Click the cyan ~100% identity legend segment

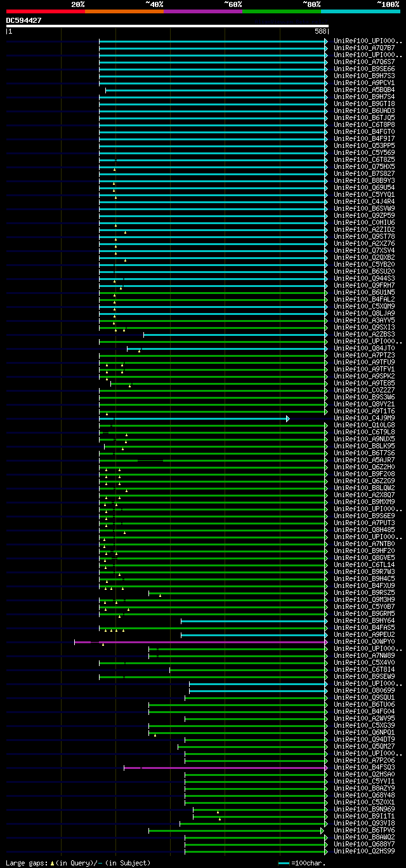pyautogui.click(x=360, y=11)
